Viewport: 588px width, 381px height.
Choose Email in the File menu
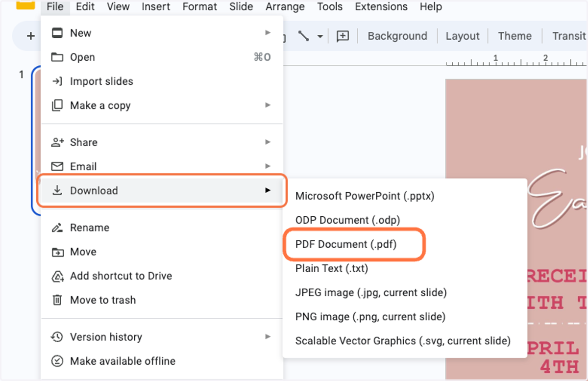(x=162, y=166)
